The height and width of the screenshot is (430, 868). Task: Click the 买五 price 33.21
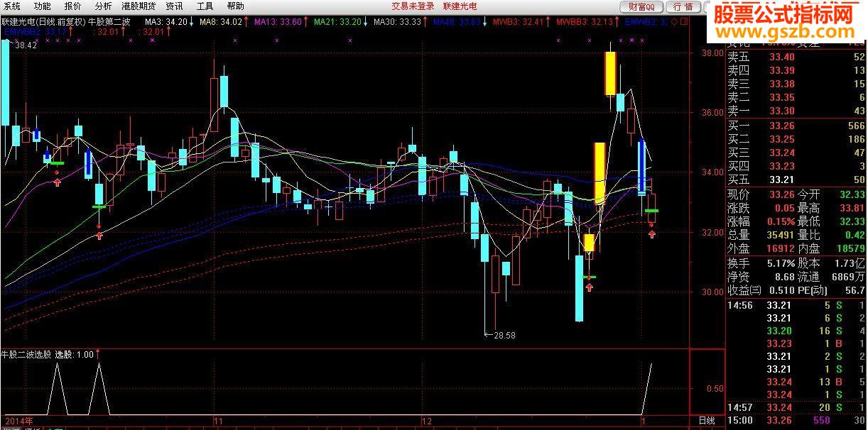781,180
